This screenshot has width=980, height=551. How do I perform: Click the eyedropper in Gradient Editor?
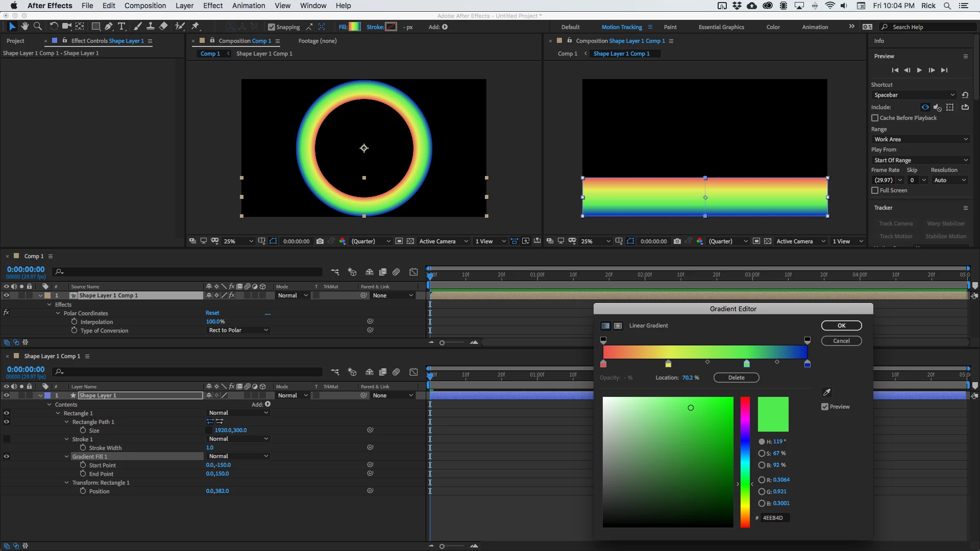(827, 392)
